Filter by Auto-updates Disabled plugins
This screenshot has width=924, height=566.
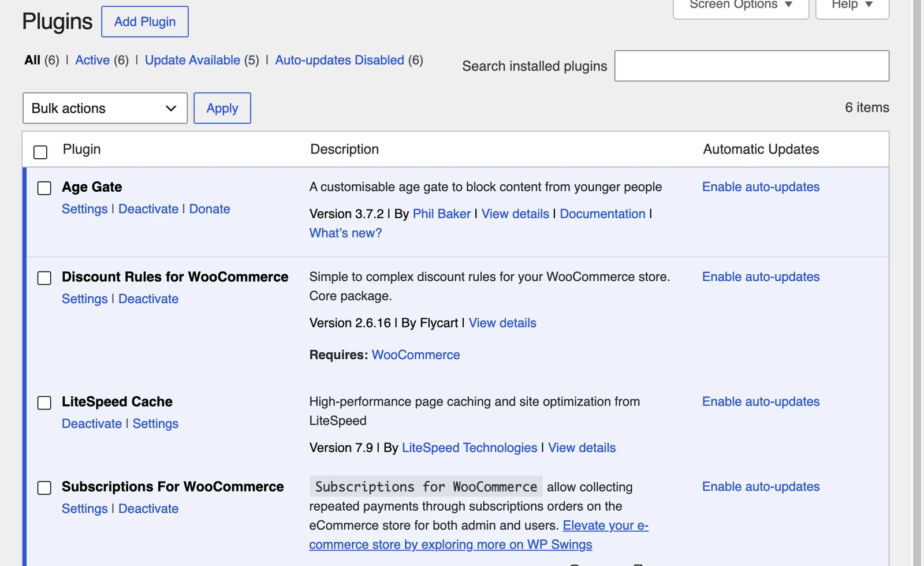[x=340, y=60]
